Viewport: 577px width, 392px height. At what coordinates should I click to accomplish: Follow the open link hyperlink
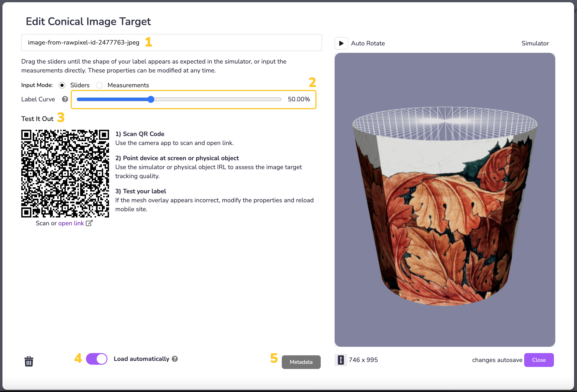(71, 223)
